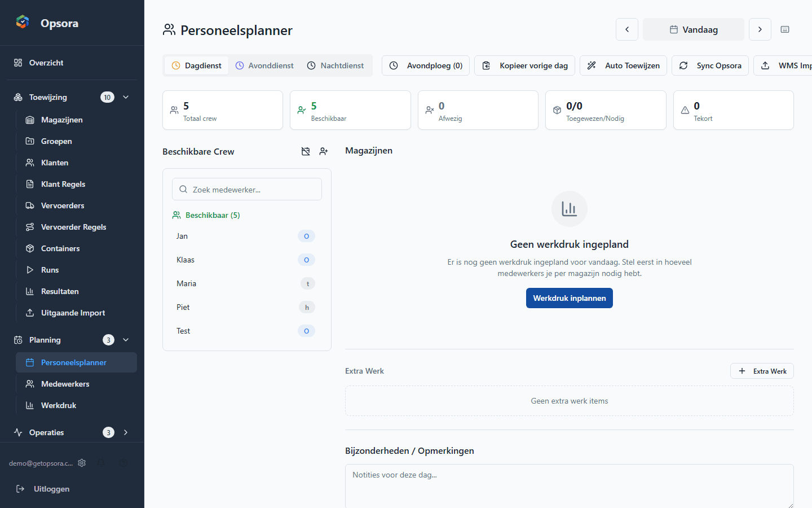
Task: Click the Uitloggen link
Action: tap(51, 489)
